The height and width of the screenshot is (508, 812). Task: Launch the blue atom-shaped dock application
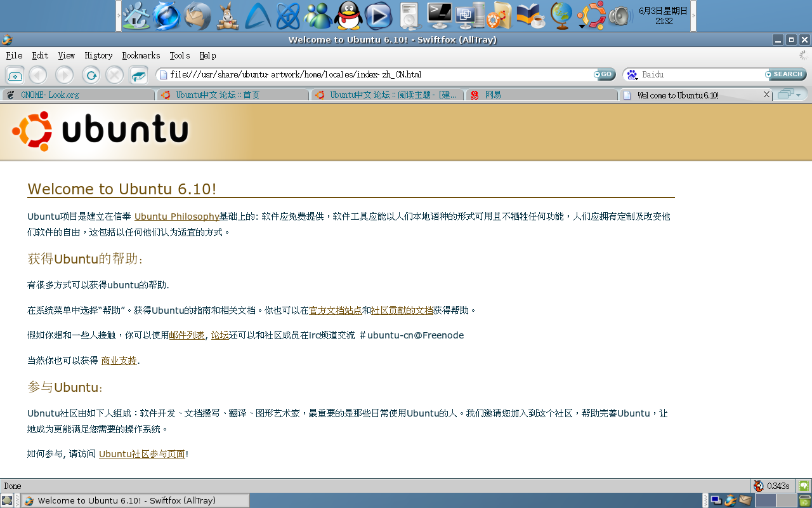pyautogui.click(x=288, y=16)
